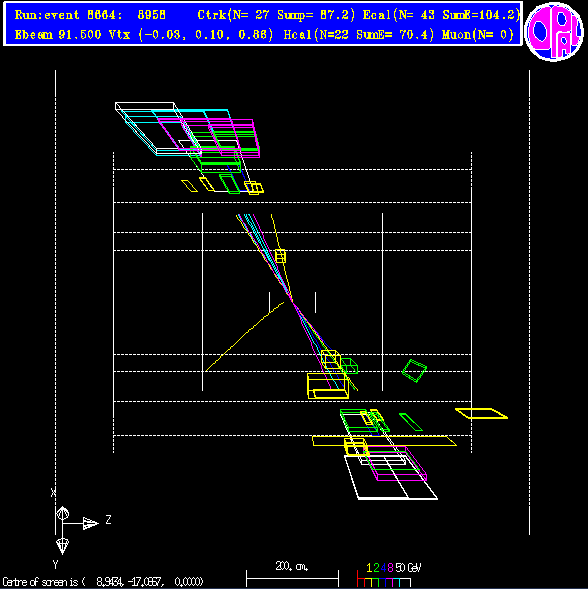Click the Centre of screen coordinates text
This screenshot has width=588, height=589.
coord(103,582)
